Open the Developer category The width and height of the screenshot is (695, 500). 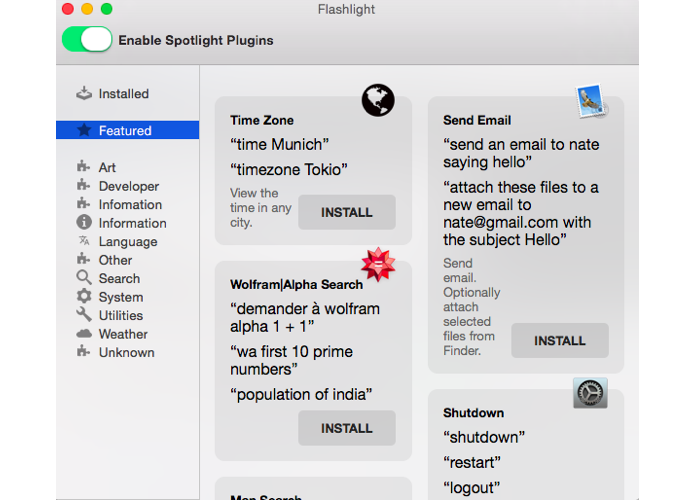[128, 186]
